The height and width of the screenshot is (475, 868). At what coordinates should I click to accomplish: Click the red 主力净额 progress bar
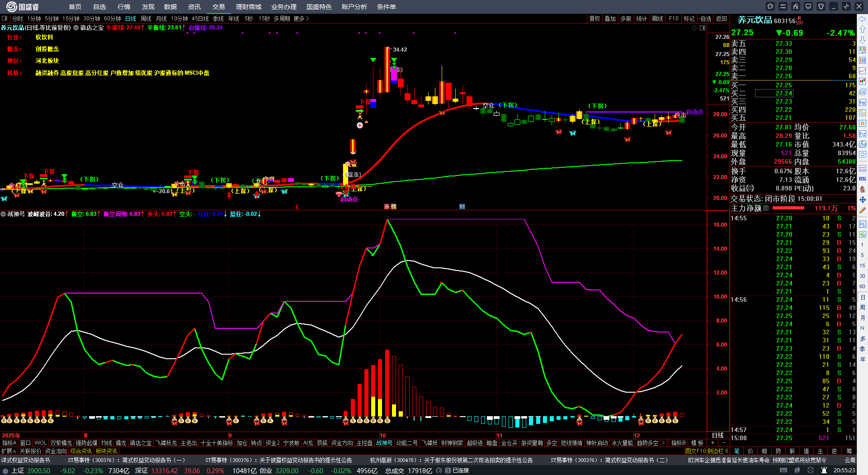click(x=788, y=208)
